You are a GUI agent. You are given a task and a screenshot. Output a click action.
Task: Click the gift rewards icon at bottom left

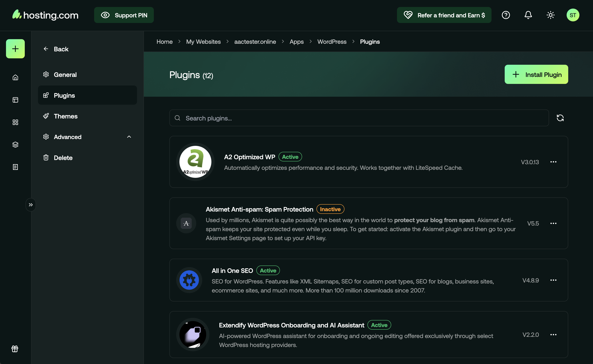pyautogui.click(x=15, y=349)
